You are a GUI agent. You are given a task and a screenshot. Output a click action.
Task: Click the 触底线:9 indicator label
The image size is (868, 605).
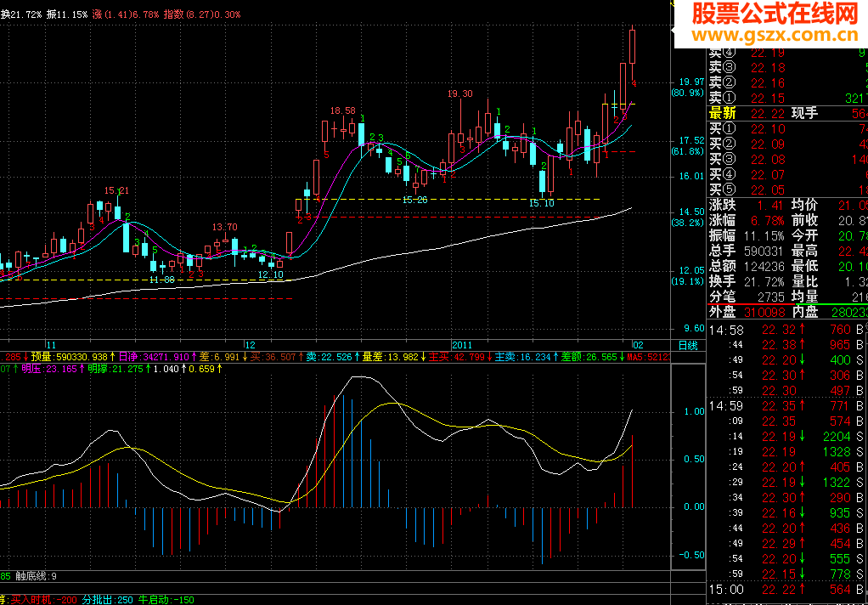[x=36, y=576]
